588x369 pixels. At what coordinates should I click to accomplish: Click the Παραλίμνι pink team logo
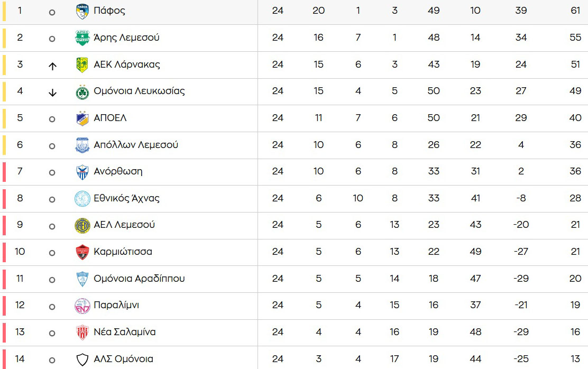[x=82, y=306]
